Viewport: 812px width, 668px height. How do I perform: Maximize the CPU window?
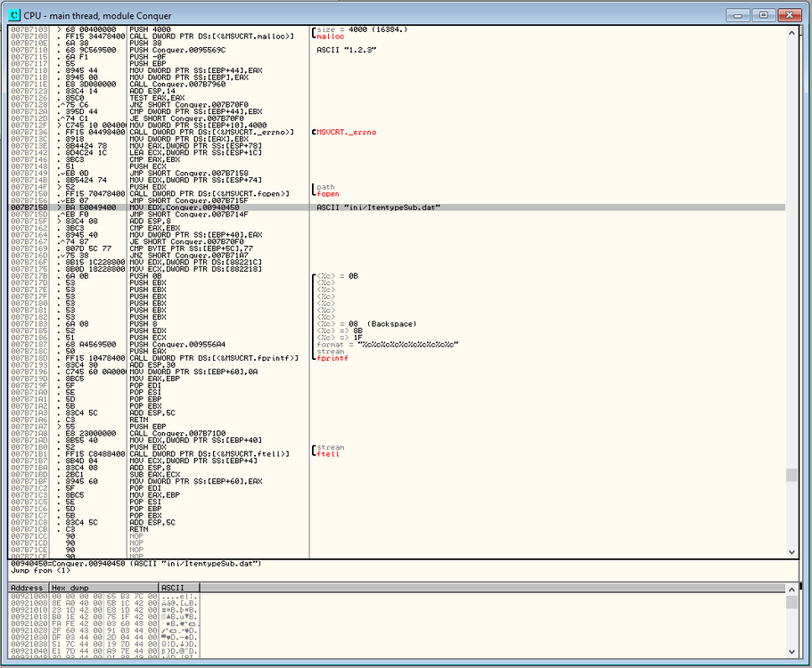[762, 15]
